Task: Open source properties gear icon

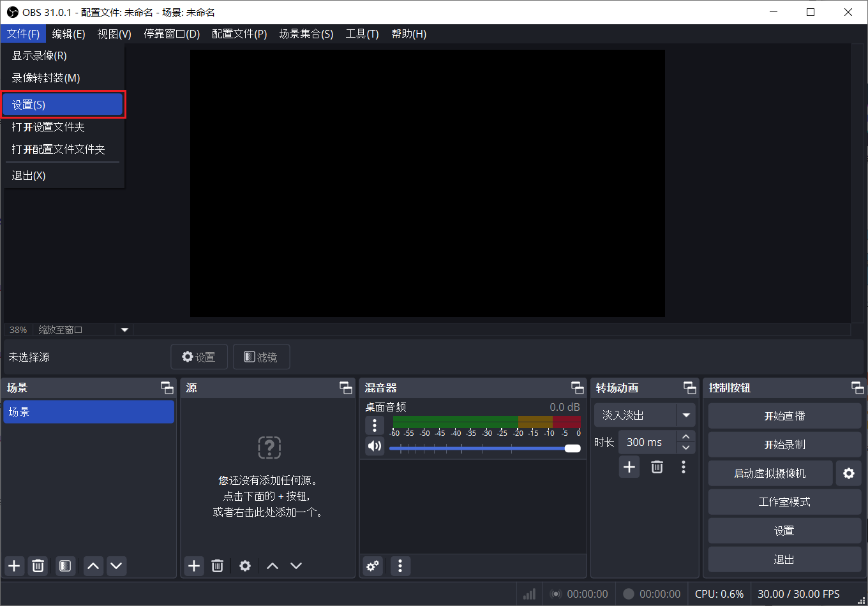Action: (245, 566)
